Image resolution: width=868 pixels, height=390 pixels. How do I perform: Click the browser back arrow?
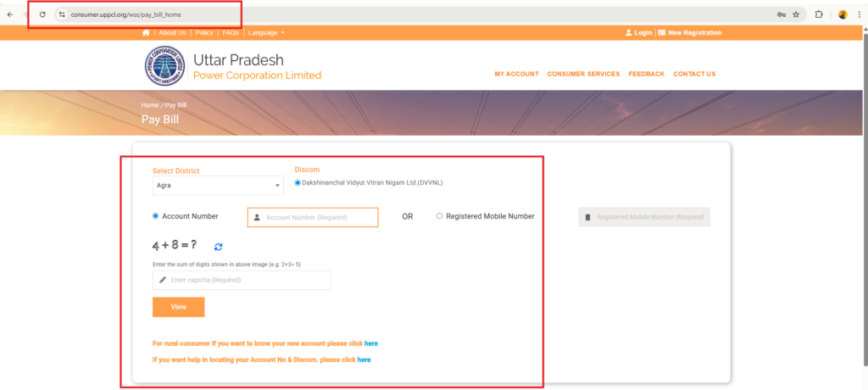[x=10, y=15]
